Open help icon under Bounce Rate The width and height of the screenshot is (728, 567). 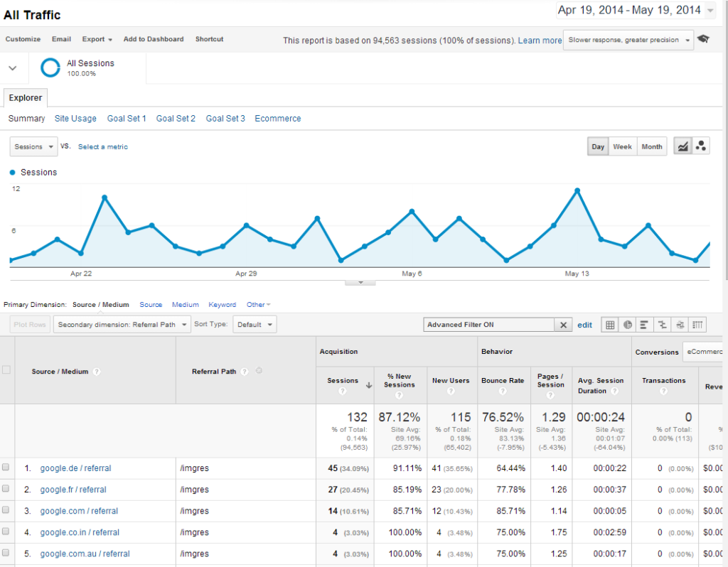tap(503, 391)
